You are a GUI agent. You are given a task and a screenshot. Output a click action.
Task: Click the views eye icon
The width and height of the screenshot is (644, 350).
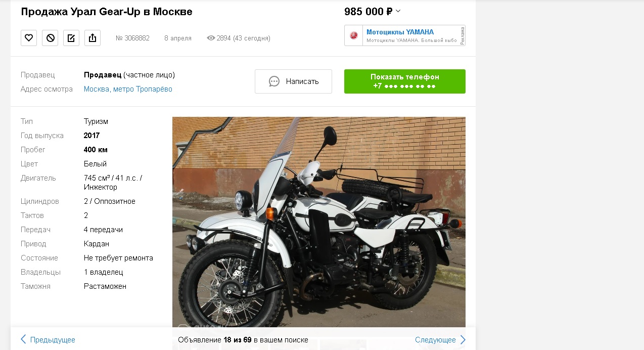pyautogui.click(x=211, y=38)
